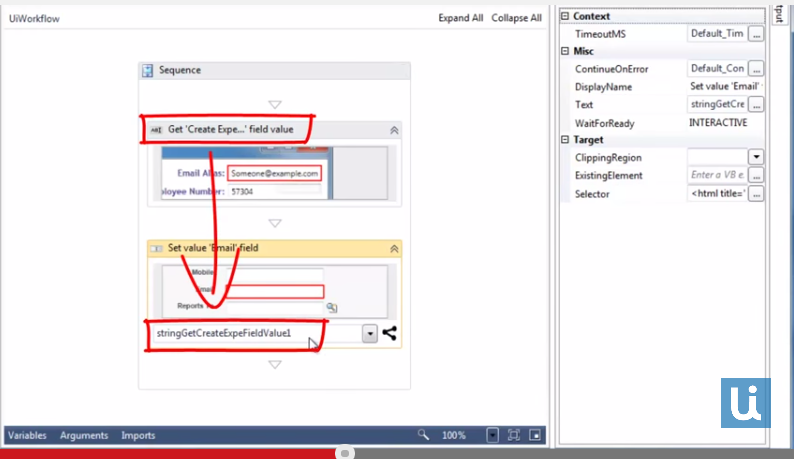The width and height of the screenshot is (794, 459).
Task: Collapse the Get field value activity
Action: [394, 130]
